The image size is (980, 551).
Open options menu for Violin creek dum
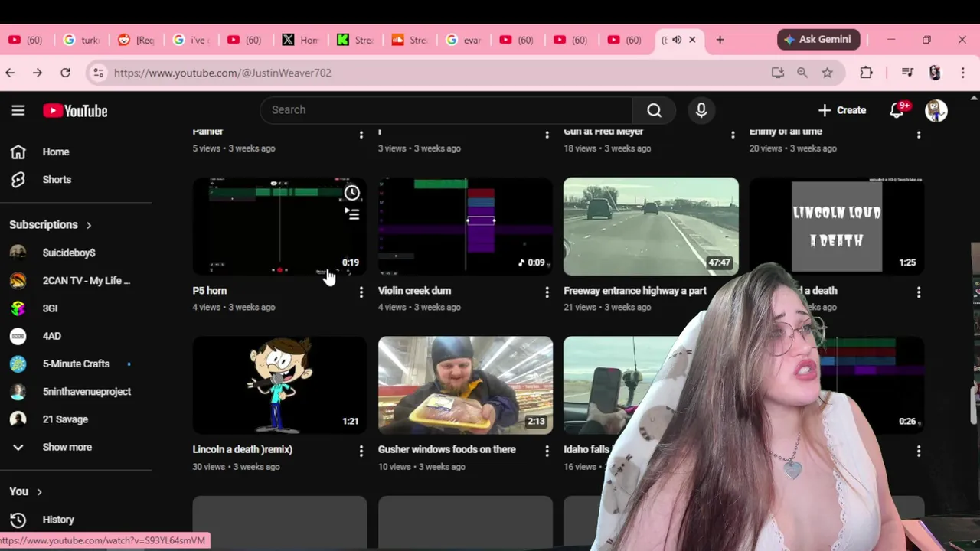coord(547,292)
